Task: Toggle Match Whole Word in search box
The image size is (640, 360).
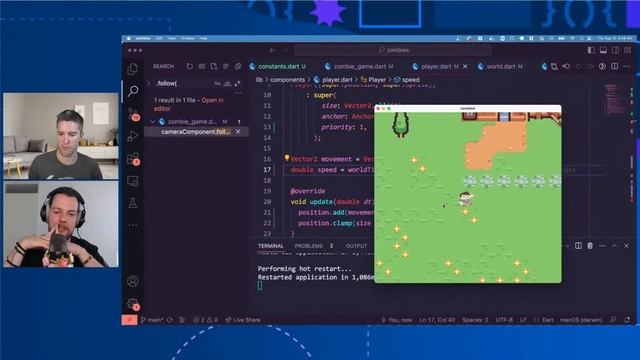Action: [x=227, y=83]
